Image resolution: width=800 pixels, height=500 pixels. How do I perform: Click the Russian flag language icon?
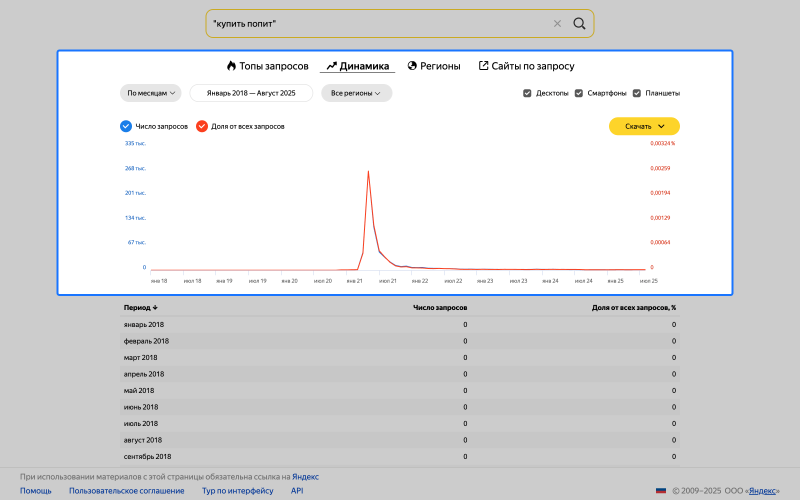660,491
